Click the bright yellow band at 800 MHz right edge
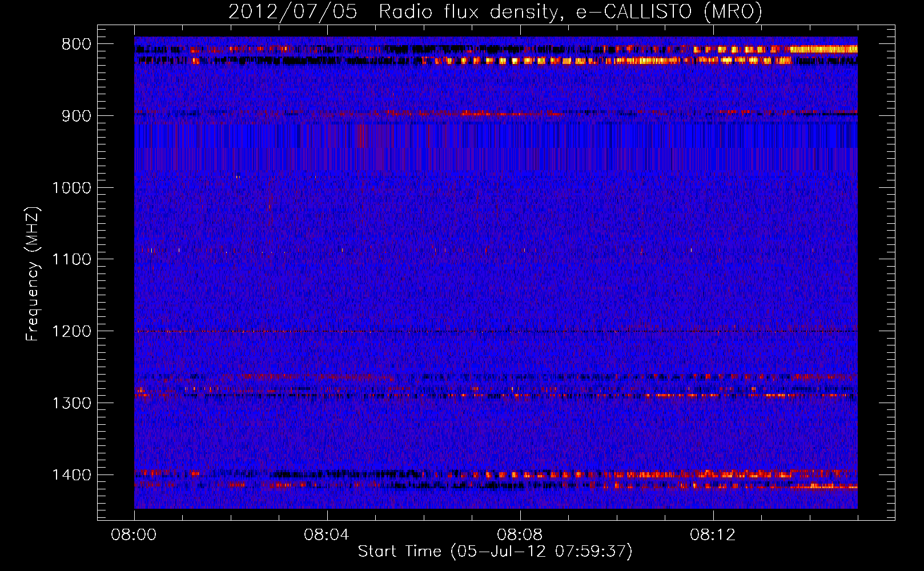This screenshot has height=571, width=924. coord(823,49)
